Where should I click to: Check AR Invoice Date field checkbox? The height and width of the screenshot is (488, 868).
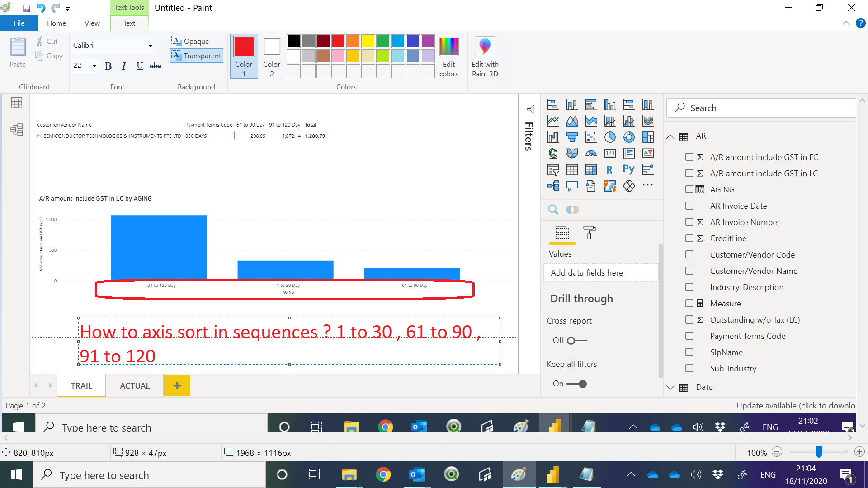pos(689,206)
